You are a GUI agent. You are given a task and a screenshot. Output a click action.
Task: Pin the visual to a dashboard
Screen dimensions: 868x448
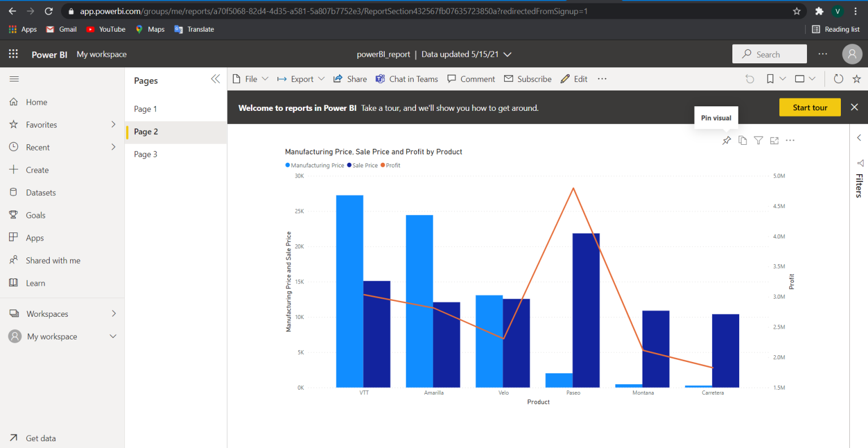pos(726,140)
